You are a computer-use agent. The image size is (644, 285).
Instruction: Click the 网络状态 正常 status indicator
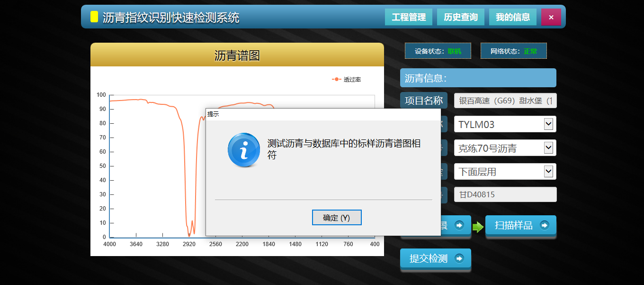click(513, 51)
